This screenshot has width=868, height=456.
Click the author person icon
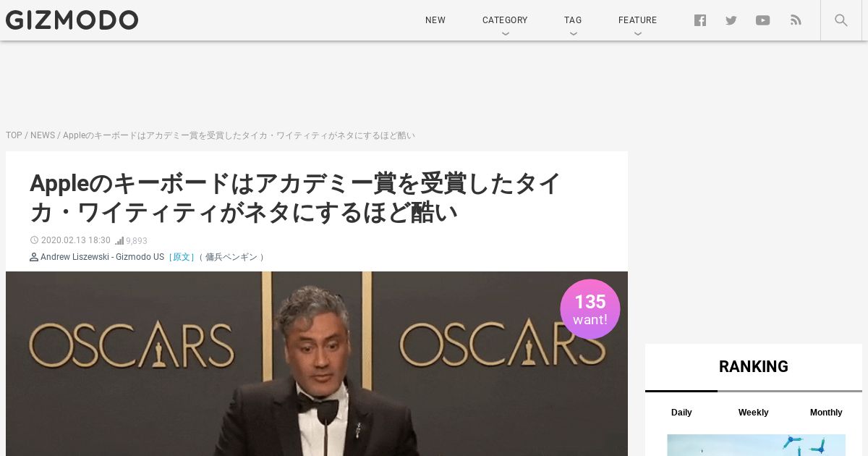tap(34, 257)
